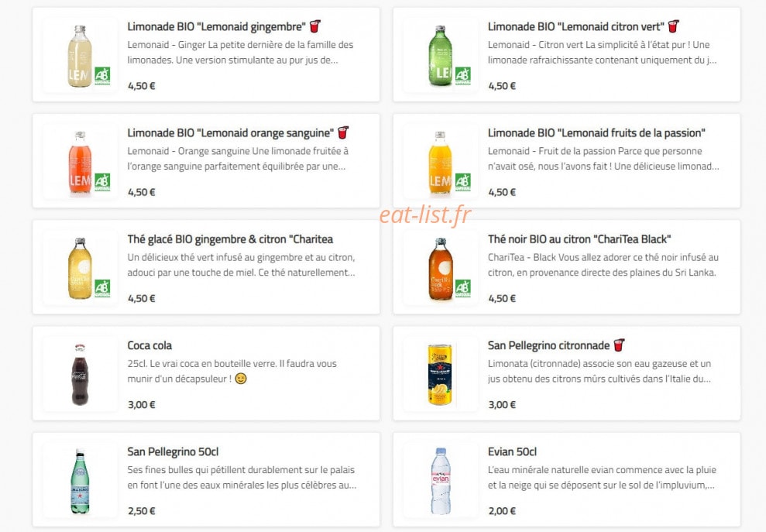Open the Thé glacé BIO gingembre & citron title
The image size is (766, 532).
pos(230,239)
